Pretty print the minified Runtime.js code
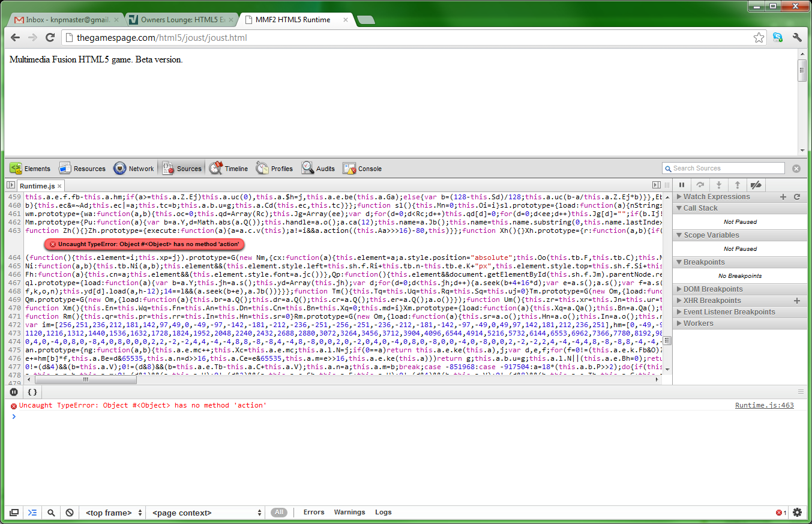This screenshot has width=812, height=524. 32,392
